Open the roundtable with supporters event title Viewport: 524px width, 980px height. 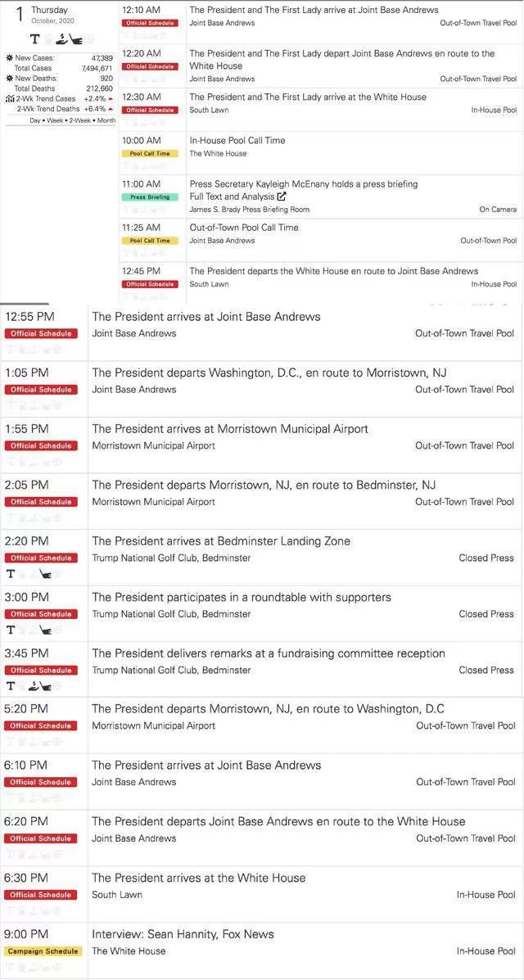coord(242,598)
